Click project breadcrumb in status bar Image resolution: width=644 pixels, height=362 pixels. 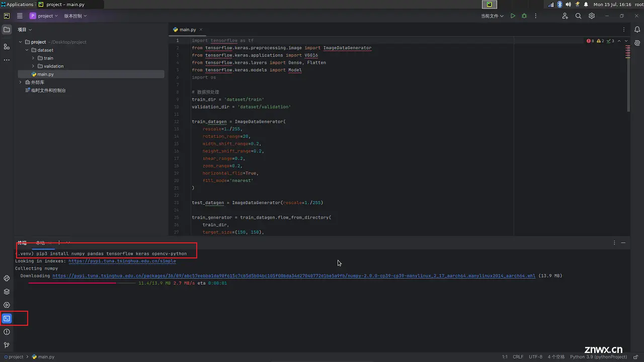(13, 357)
